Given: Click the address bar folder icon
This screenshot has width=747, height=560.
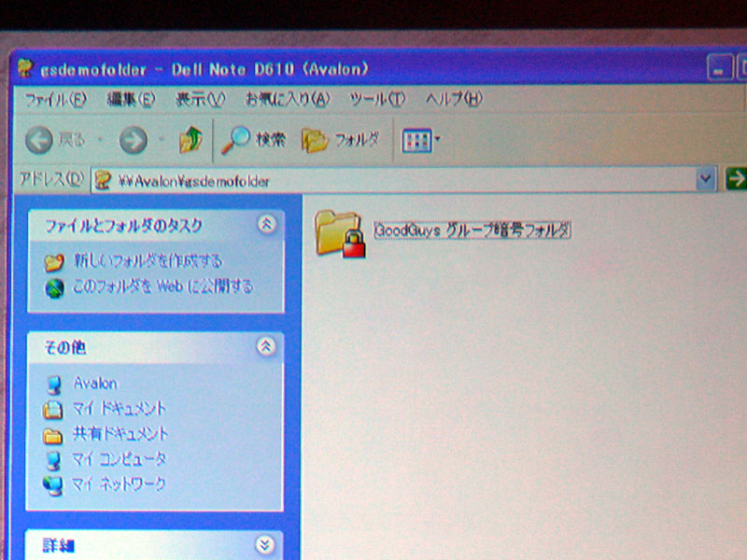Looking at the screenshot, I should click(102, 180).
